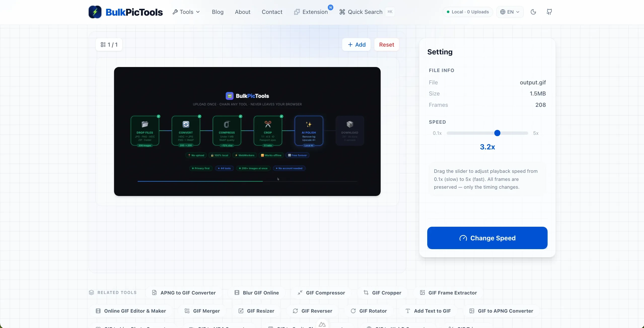Click the 1 / 1 file counter
The image size is (644, 328).
[x=109, y=45]
